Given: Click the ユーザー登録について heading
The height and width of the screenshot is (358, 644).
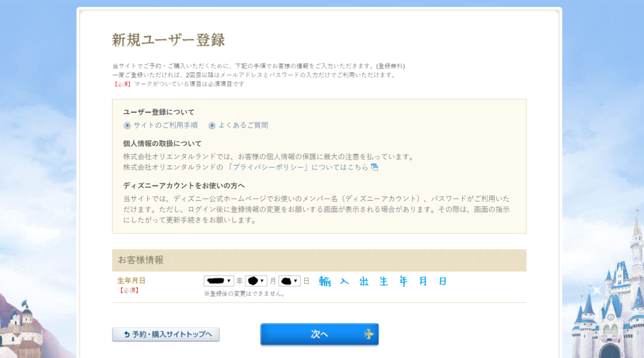Looking at the screenshot, I should [x=158, y=112].
